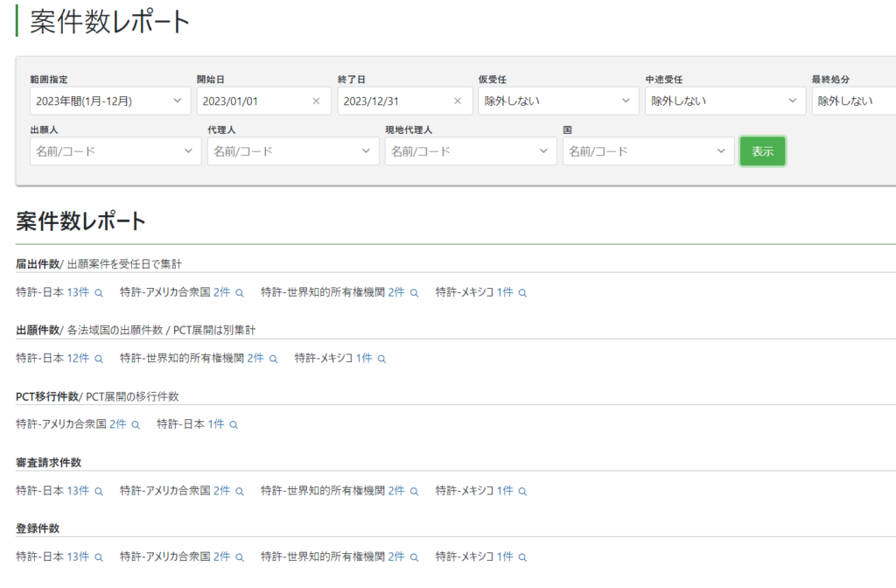This screenshot has height=588, width=896.
Task: Click magnifier next to 審査請求件数 特許-日本 13件
Action: click(99, 492)
